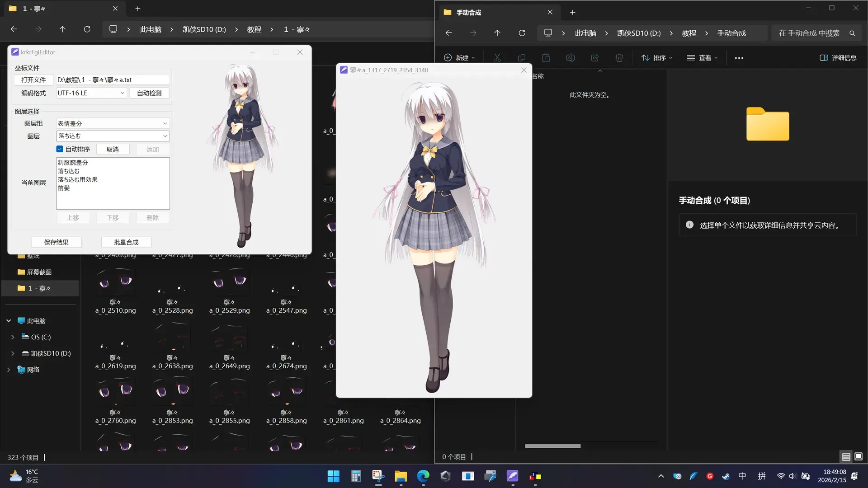The height and width of the screenshot is (488, 868).
Task: Go up a folder in 手动合成 window
Action: coord(497,33)
